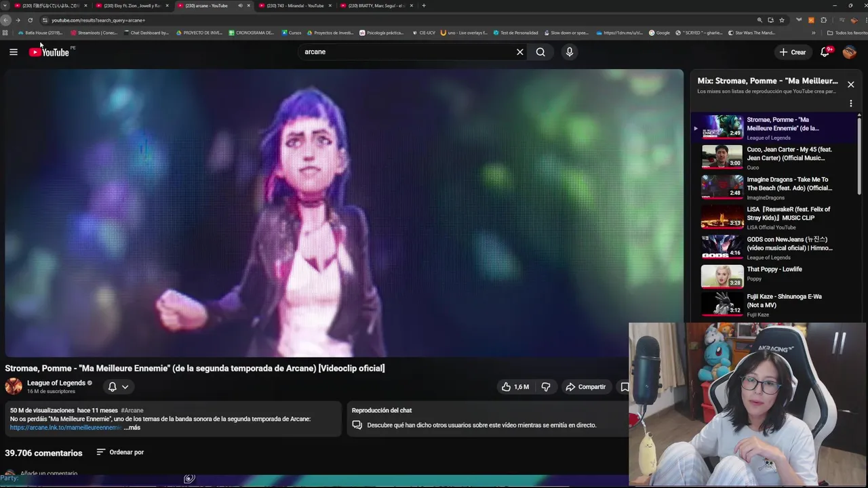The width and height of the screenshot is (868, 488).
Task: Clear the search box with the X
Action: pyautogui.click(x=520, y=52)
